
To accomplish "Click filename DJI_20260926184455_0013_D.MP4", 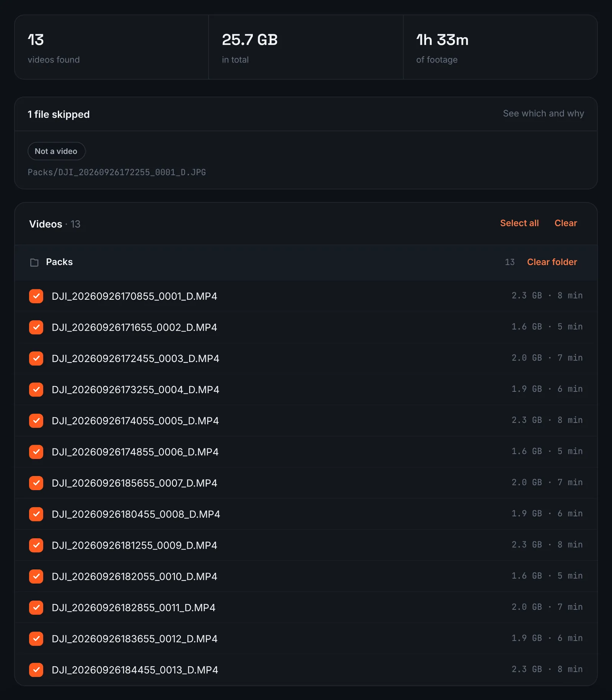I will point(135,670).
